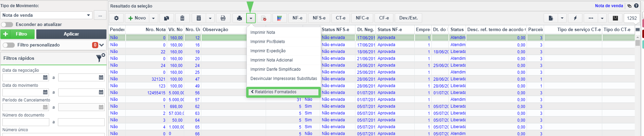Toggle Filtro personalizado switch
The height and width of the screenshot is (136, 644).
(9, 45)
